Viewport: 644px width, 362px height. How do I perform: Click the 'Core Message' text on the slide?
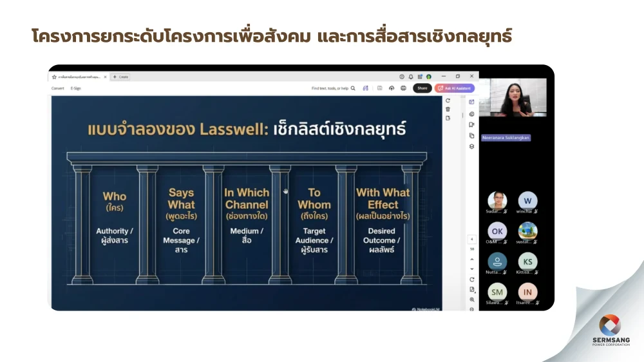(x=181, y=236)
